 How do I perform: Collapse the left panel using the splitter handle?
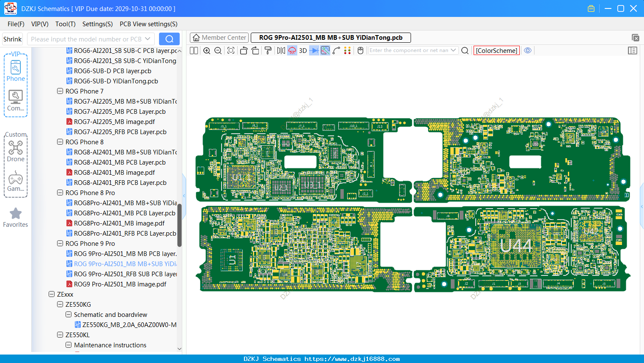[184, 195]
